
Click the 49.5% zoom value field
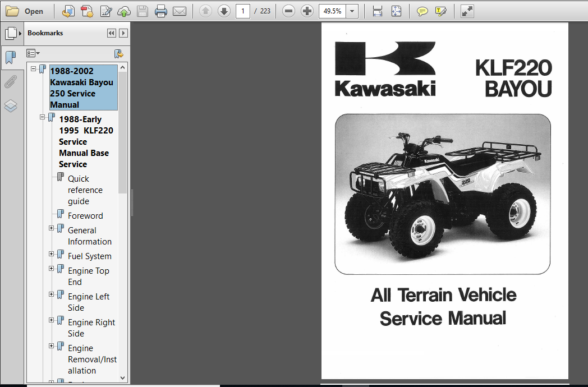pyautogui.click(x=332, y=11)
